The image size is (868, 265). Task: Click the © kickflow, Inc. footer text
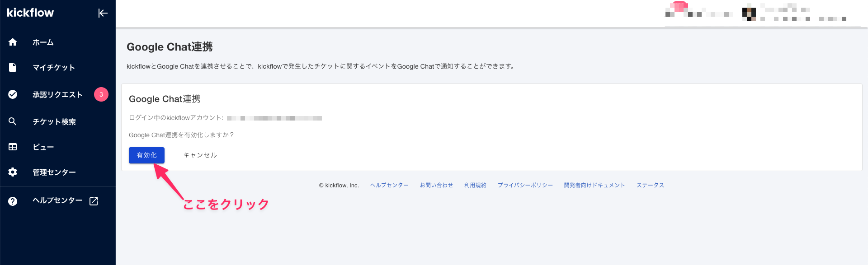339,186
